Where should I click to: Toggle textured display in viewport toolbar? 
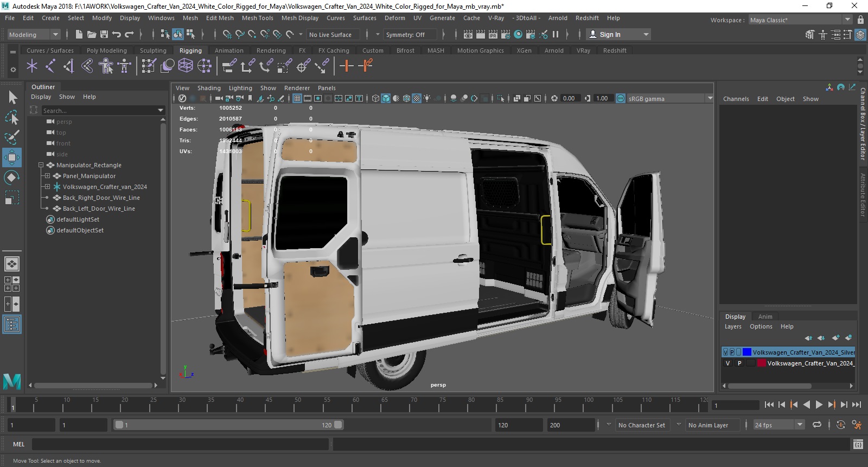coord(417,98)
